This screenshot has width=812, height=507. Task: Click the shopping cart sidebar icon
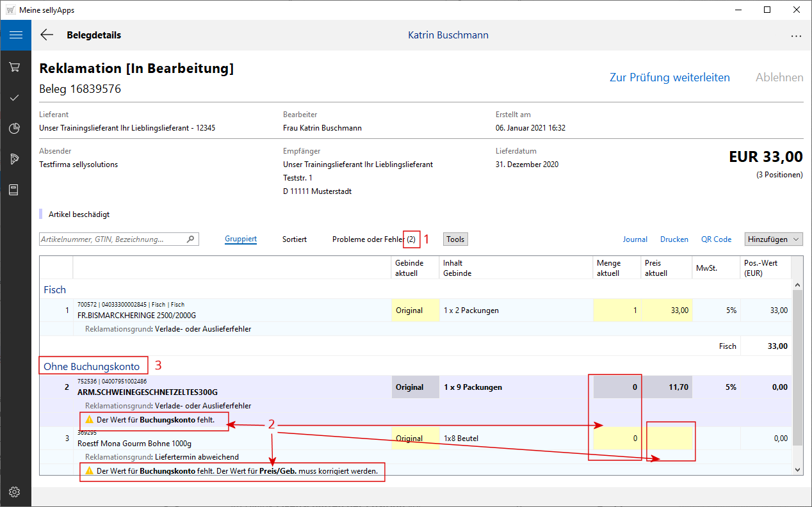(15, 67)
